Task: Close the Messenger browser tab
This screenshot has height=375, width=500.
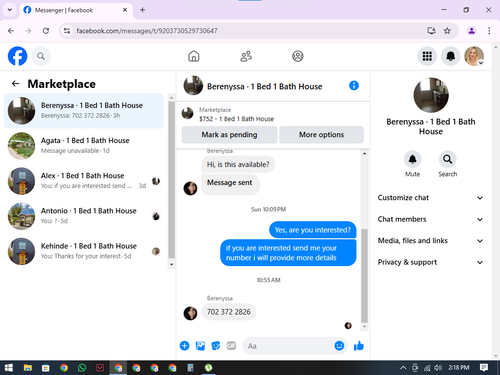Action: coord(125,10)
